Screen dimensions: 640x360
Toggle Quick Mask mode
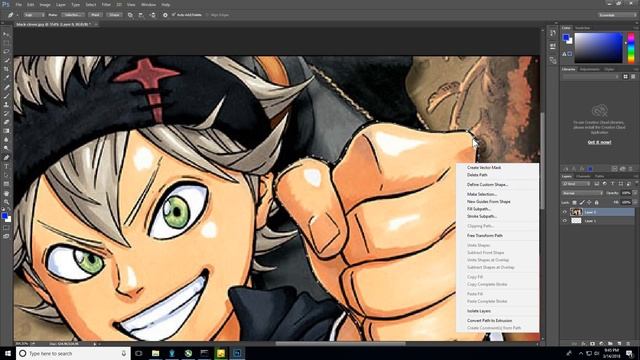click(6, 228)
